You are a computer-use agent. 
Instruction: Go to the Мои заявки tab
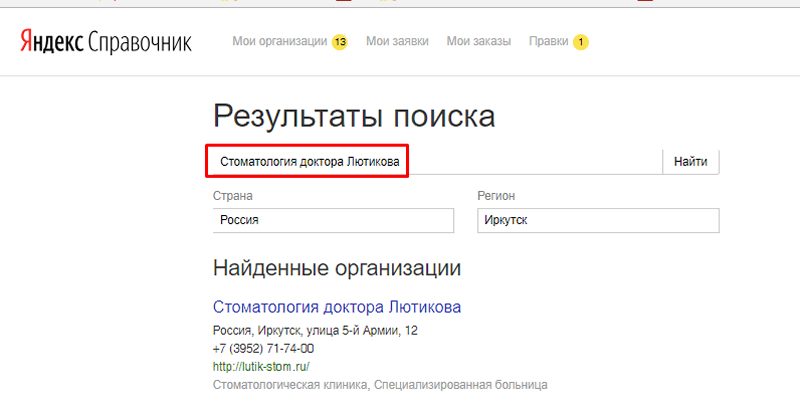(x=397, y=41)
